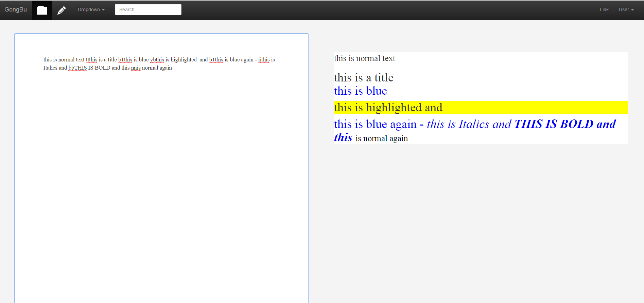
Task: Select the misspelled word "ybthis" in the editor
Action: point(157,60)
